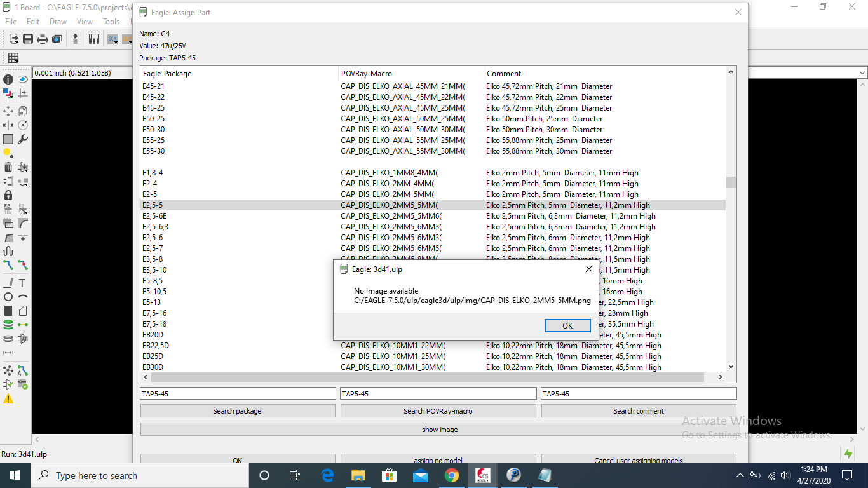Select the E55-30 package row

coord(433,151)
